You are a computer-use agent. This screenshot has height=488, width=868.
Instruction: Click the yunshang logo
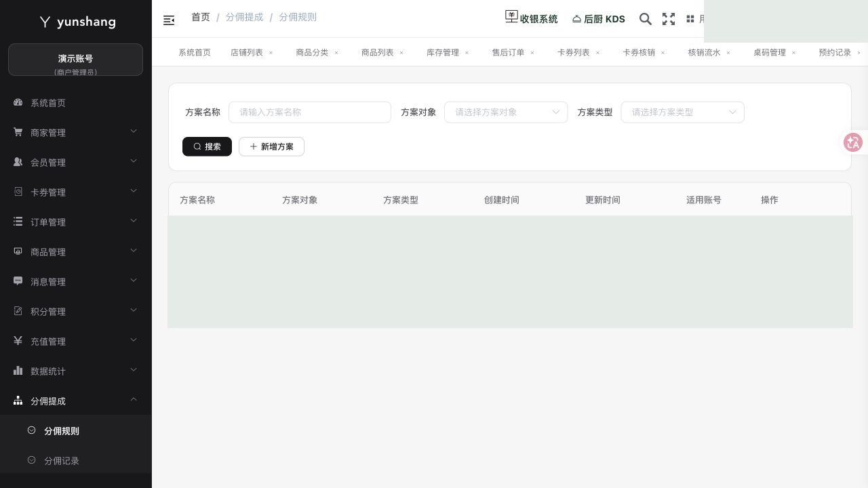click(77, 22)
